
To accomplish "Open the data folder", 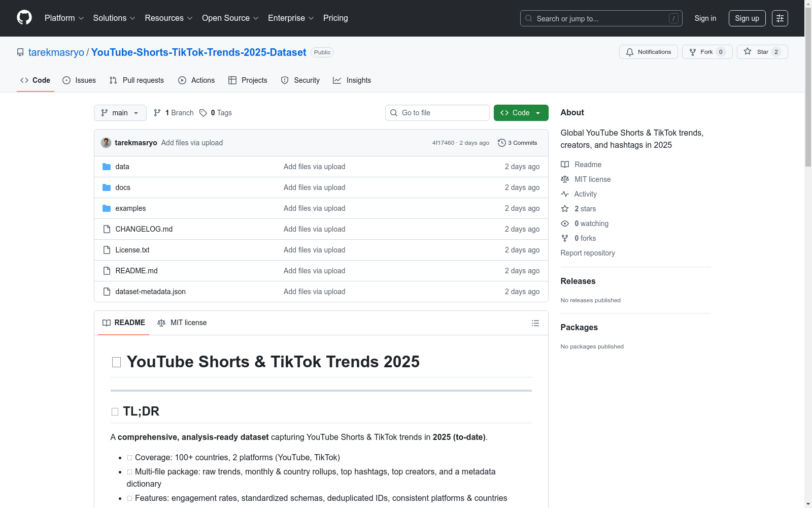I will [x=122, y=167].
